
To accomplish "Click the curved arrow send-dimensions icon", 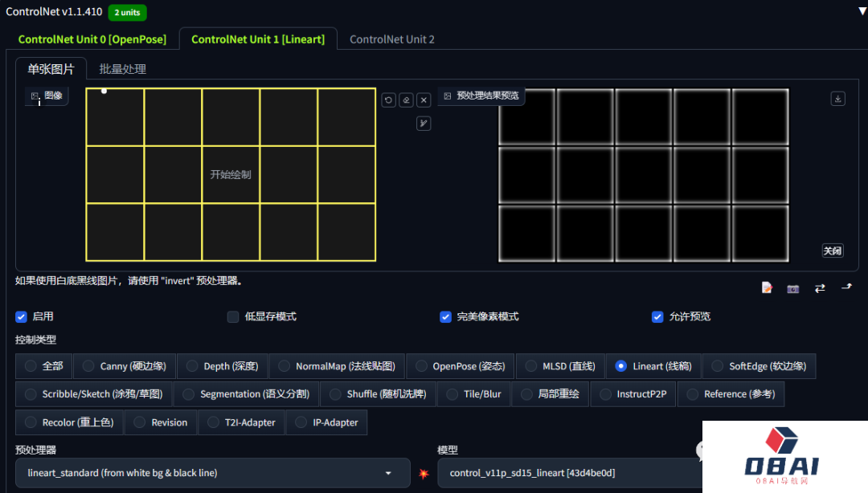I will click(x=846, y=287).
